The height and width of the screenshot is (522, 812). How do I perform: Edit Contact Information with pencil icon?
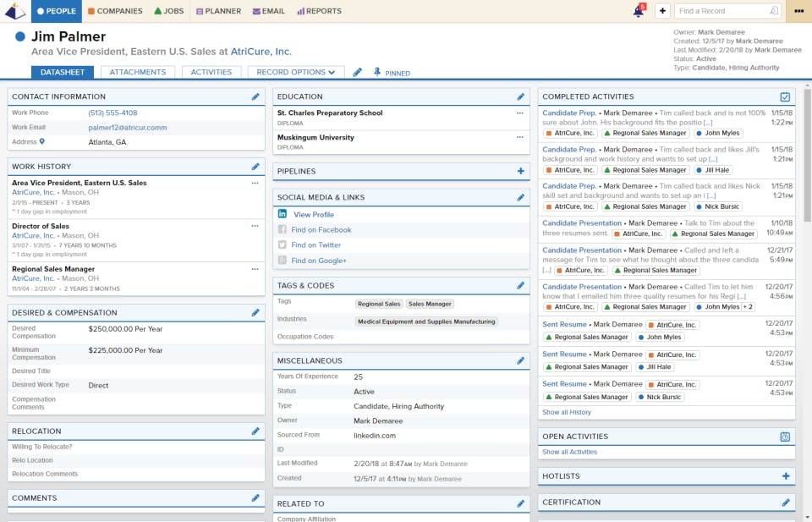(x=255, y=96)
